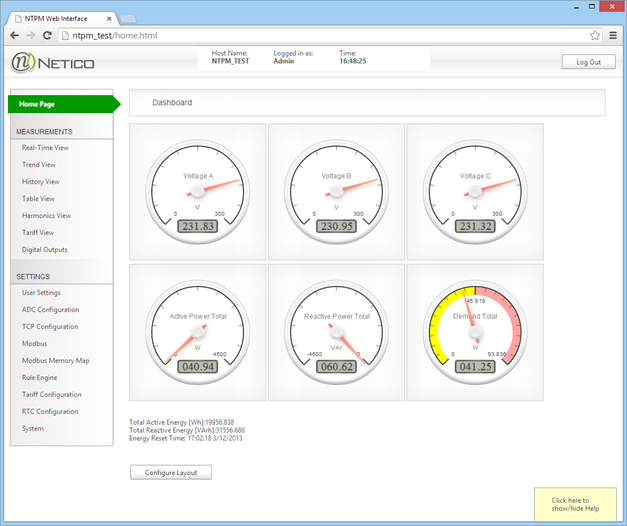627x526 pixels.
Task: Click the Dashboard title
Action: pyautogui.click(x=172, y=103)
